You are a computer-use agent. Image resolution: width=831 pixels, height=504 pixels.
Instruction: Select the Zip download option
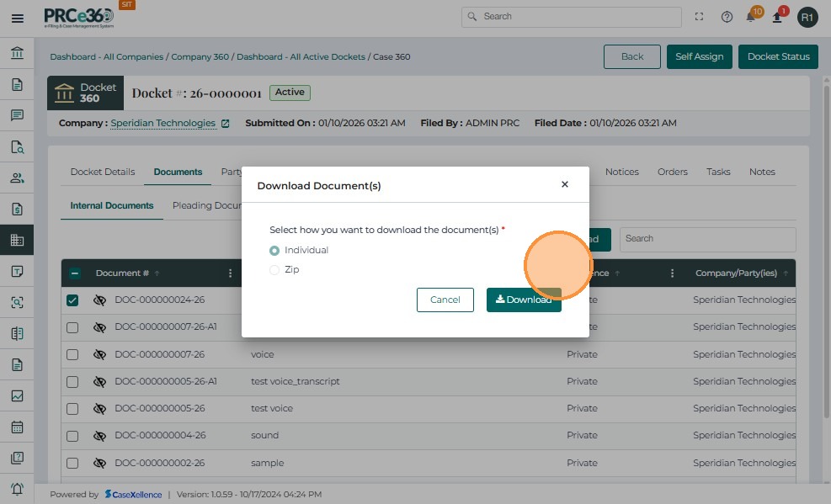coord(274,270)
